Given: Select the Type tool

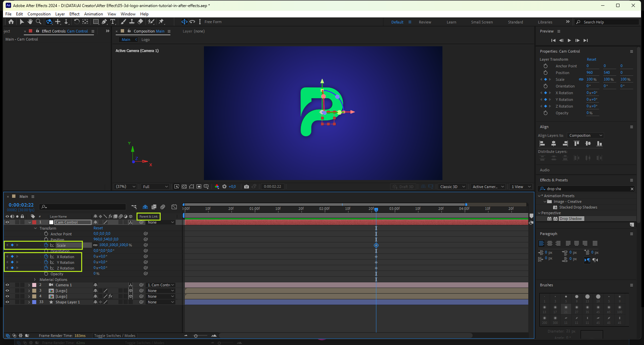Looking at the screenshot, I should (113, 22).
